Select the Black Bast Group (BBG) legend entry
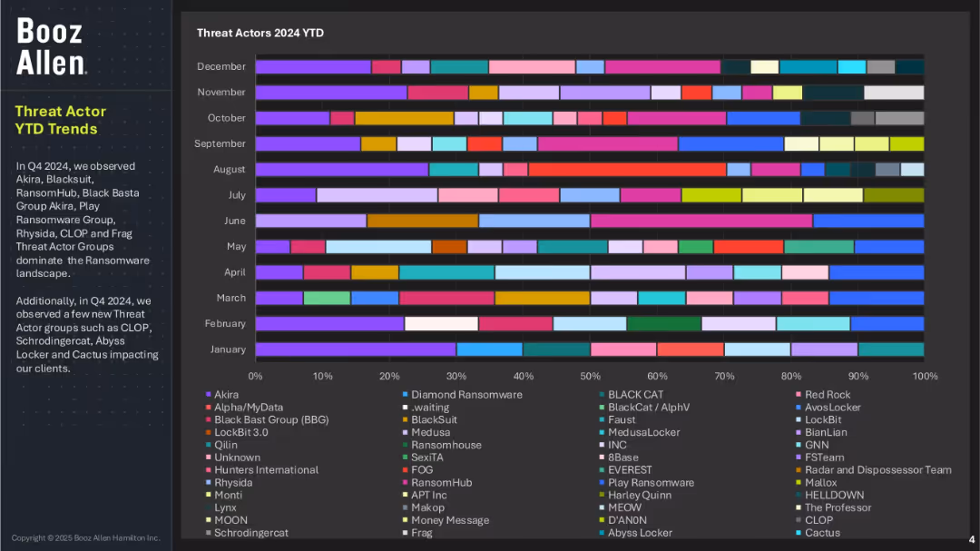 pos(267,419)
